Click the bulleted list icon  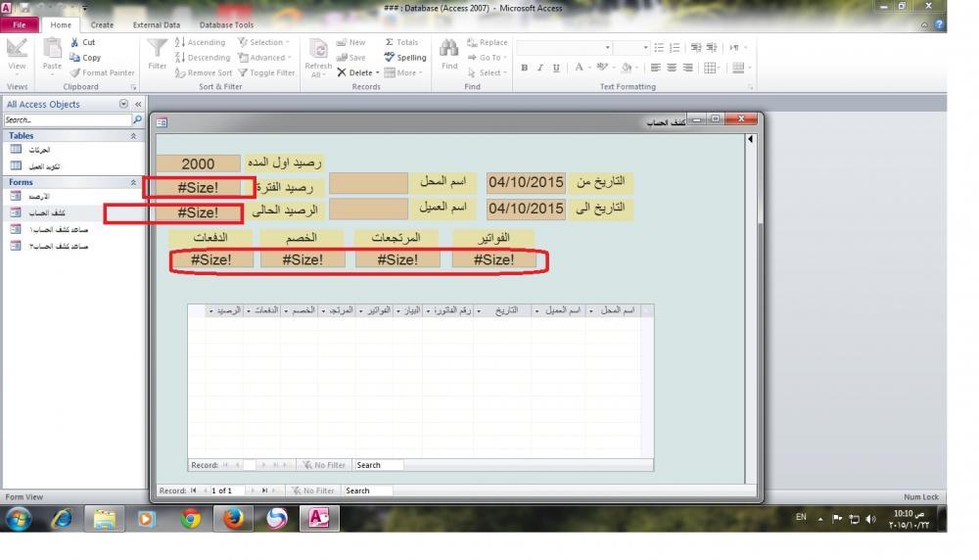(x=659, y=47)
